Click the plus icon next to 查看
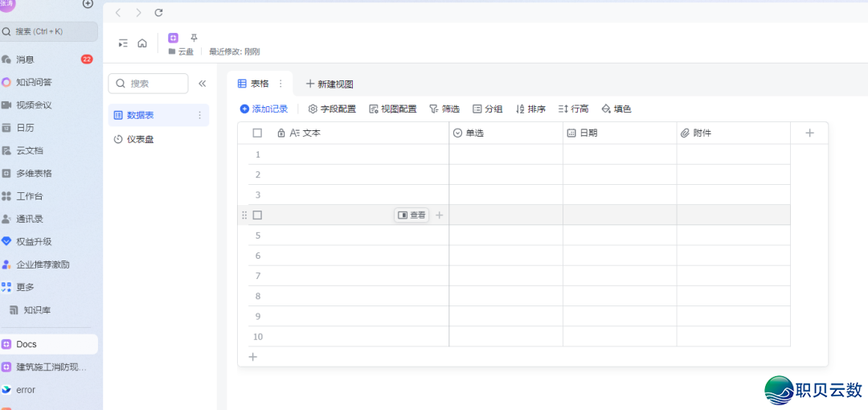The image size is (868, 410). (x=440, y=215)
